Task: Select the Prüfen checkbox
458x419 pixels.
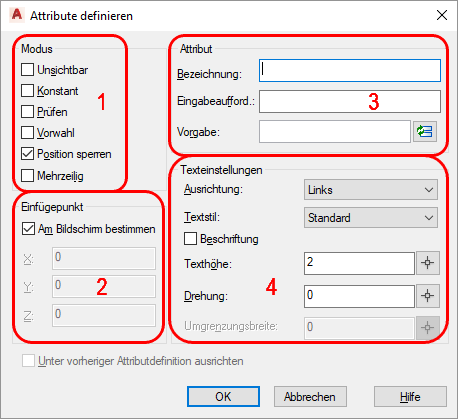Action: pyautogui.click(x=27, y=112)
